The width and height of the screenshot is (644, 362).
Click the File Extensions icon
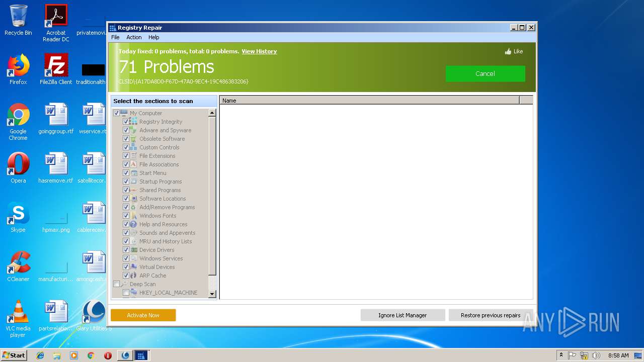(134, 156)
